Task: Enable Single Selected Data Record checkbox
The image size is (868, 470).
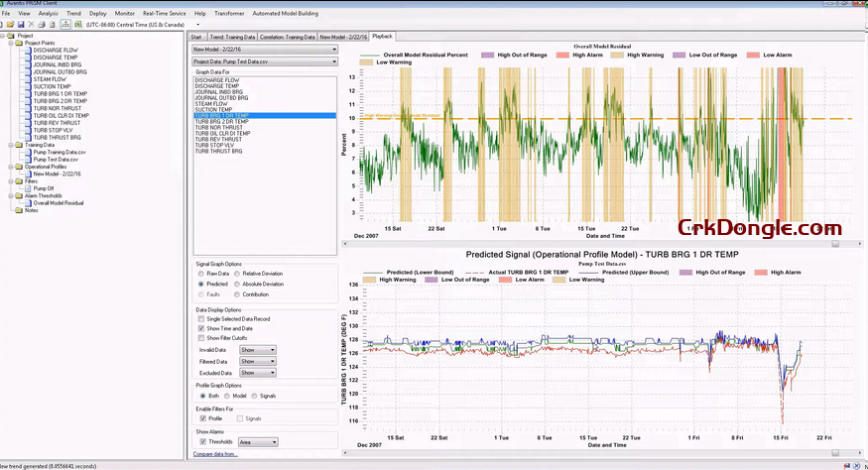Action: 201,318
